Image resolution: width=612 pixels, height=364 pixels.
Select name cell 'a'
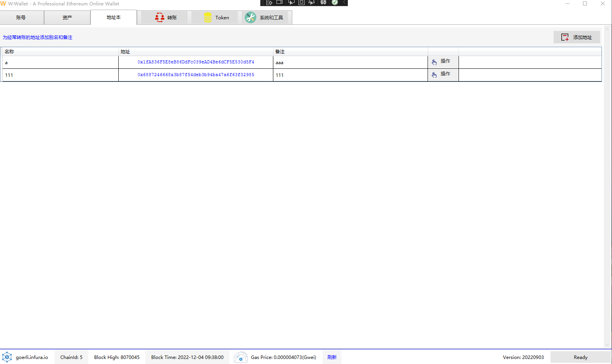(60, 62)
